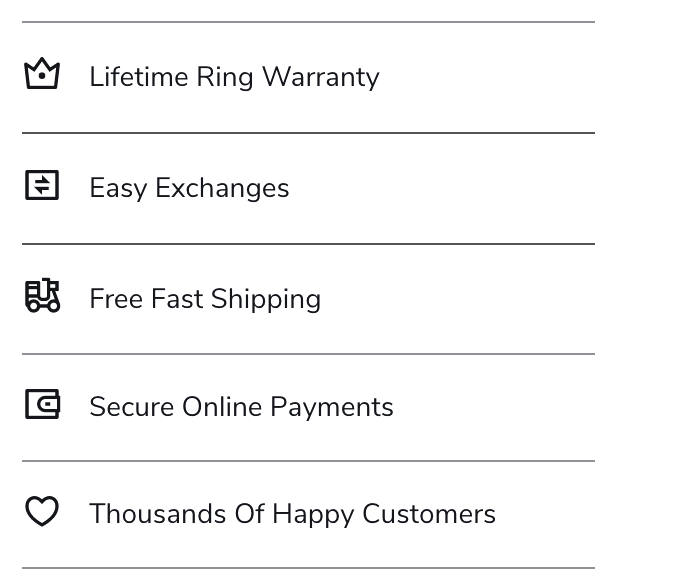Open the Lifetime Ring Warranty text link

tap(234, 77)
